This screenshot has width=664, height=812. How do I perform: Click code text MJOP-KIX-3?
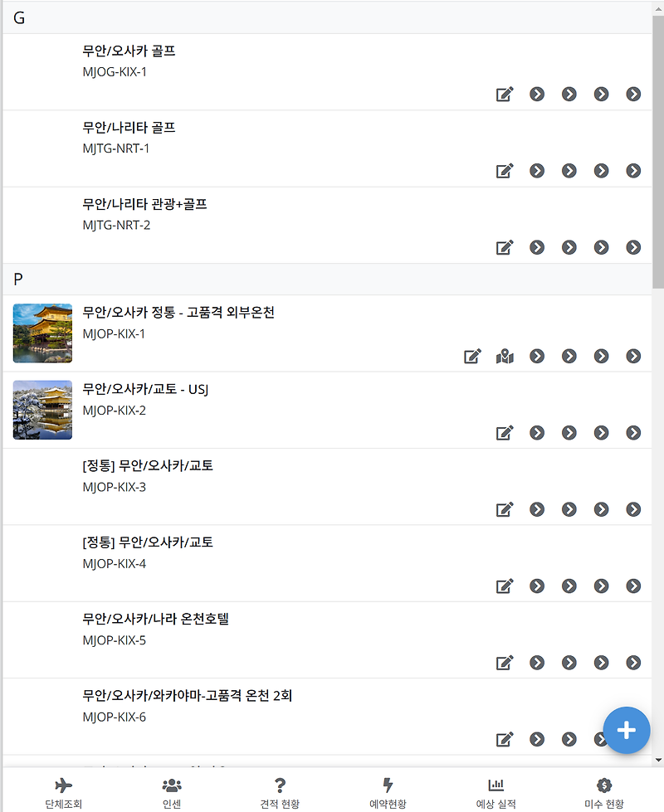(114, 488)
